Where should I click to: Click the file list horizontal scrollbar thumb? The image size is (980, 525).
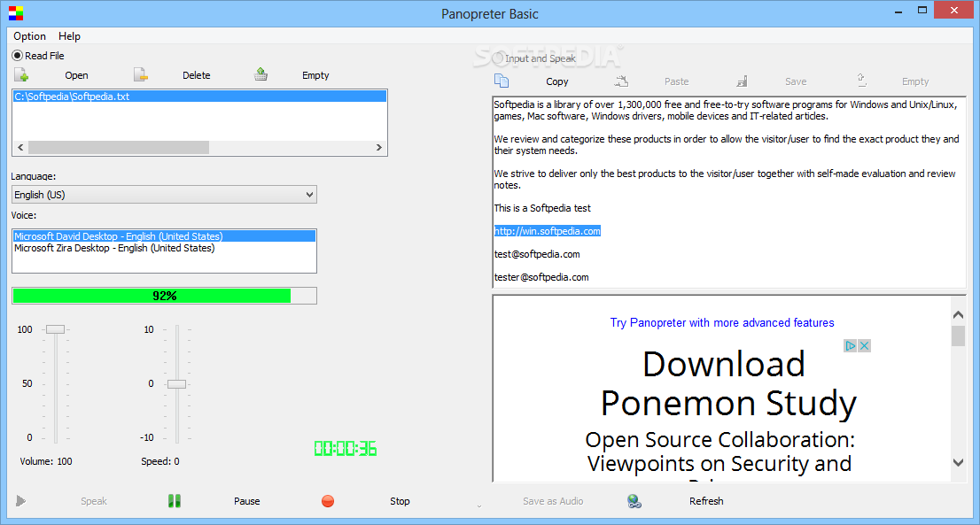119,147
